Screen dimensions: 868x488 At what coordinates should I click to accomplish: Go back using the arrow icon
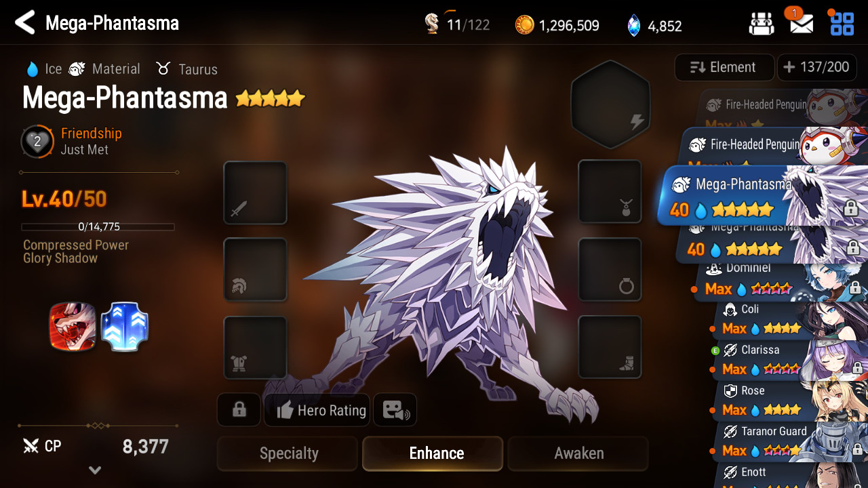(24, 22)
